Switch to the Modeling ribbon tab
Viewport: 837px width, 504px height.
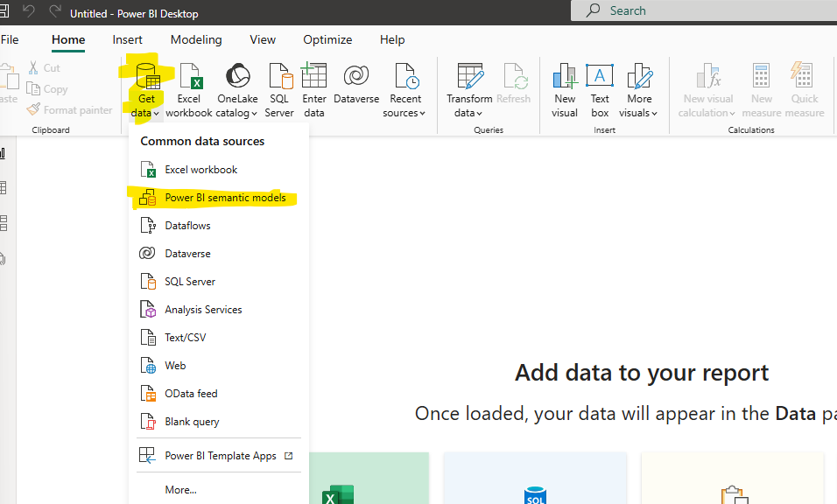[196, 39]
